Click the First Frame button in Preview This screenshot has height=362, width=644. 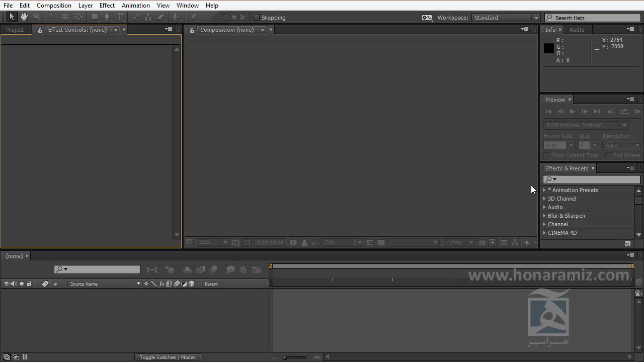(x=548, y=112)
